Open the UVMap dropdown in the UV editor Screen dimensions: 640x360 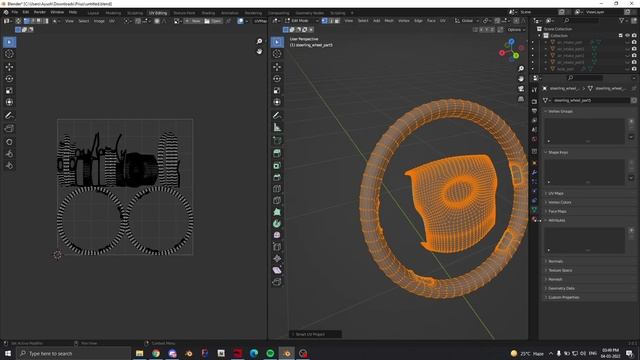coord(260,21)
